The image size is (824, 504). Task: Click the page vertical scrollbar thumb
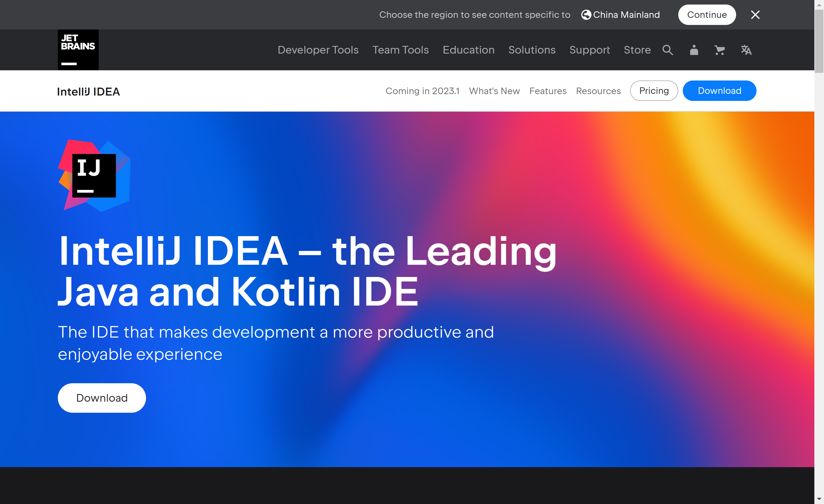coord(819,41)
